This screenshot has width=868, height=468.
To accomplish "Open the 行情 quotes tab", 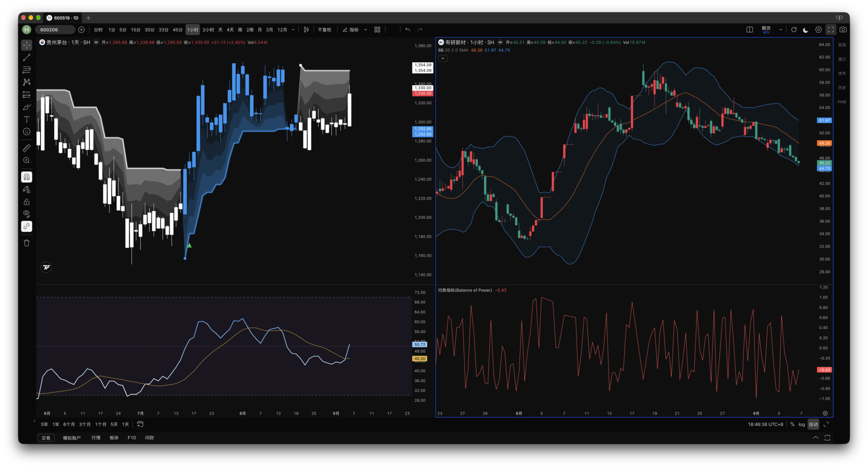I will (96, 438).
